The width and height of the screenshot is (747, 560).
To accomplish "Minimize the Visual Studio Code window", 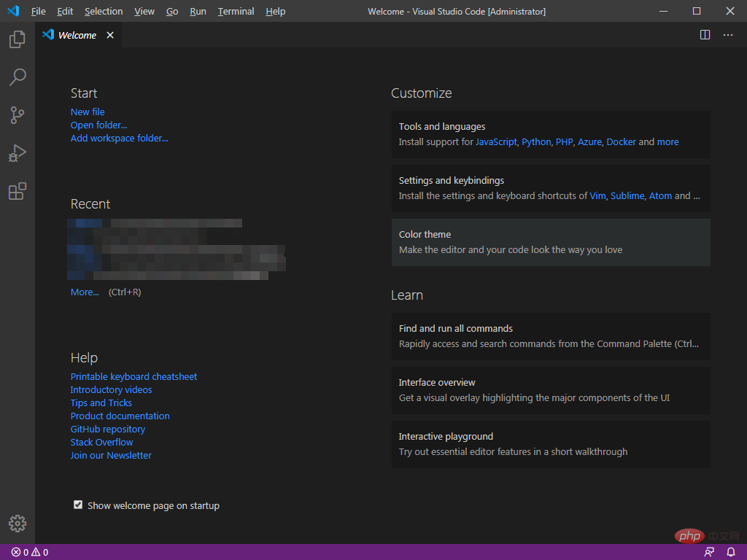I will point(663,11).
